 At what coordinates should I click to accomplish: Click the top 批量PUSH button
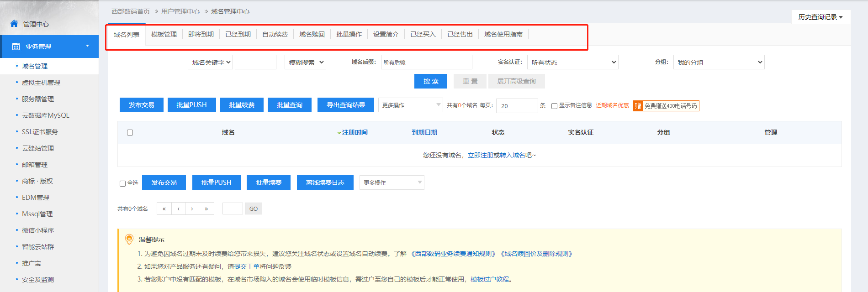(192, 105)
